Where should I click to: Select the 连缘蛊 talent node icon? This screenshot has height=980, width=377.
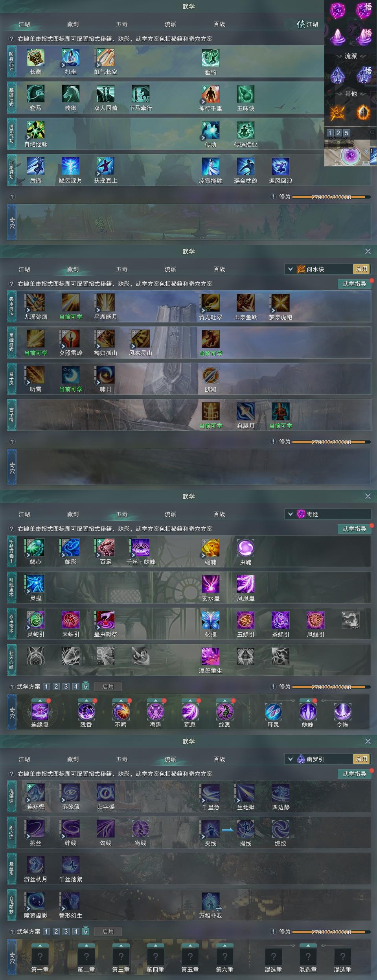click(40, 711)
